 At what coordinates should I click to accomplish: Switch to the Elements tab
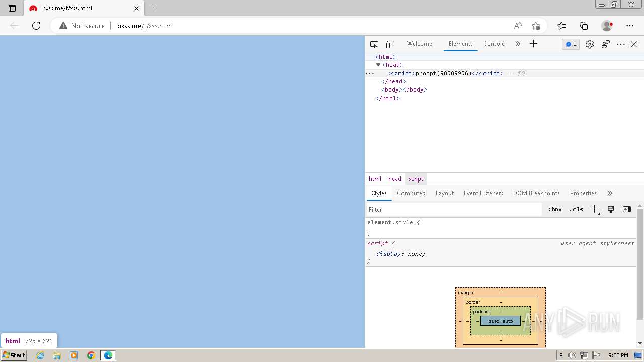tap(461, 44)
